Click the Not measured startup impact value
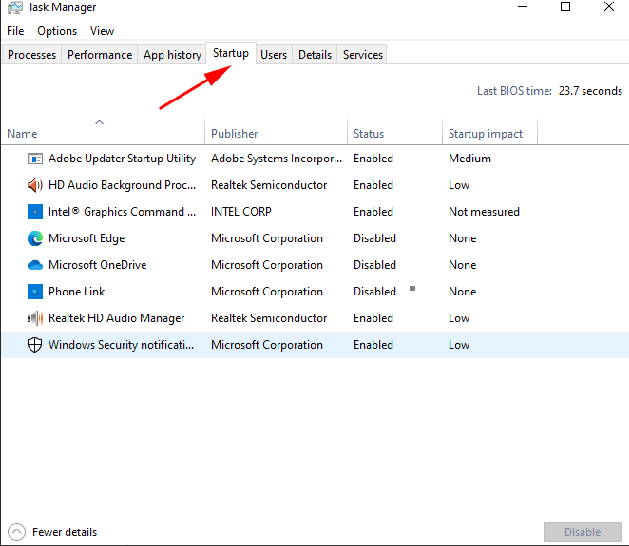The width and height of the screenshot is (629, 546). click(x=484, y=211)
